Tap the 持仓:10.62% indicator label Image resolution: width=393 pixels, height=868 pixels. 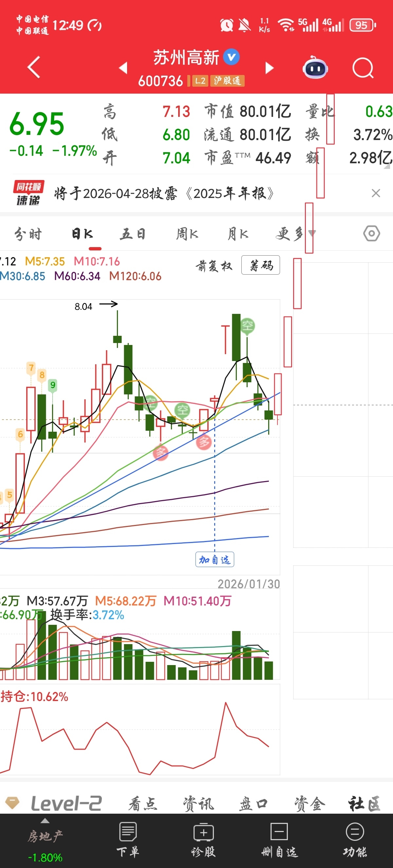pyautogui.click(x=34, y=697)
